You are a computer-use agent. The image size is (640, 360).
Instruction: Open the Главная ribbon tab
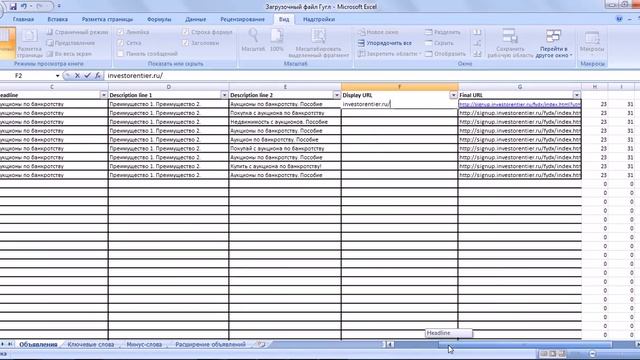click(x=23, y=19)
